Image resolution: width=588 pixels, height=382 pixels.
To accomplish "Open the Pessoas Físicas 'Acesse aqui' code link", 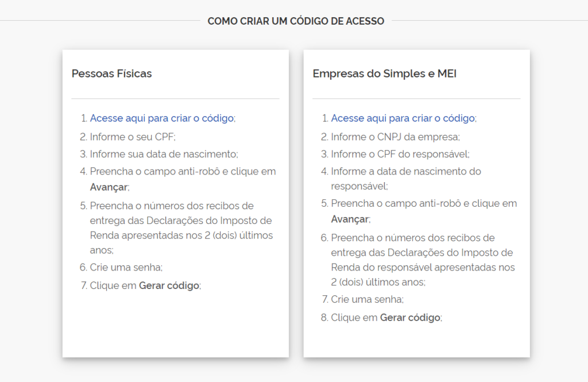I will 161,118.
